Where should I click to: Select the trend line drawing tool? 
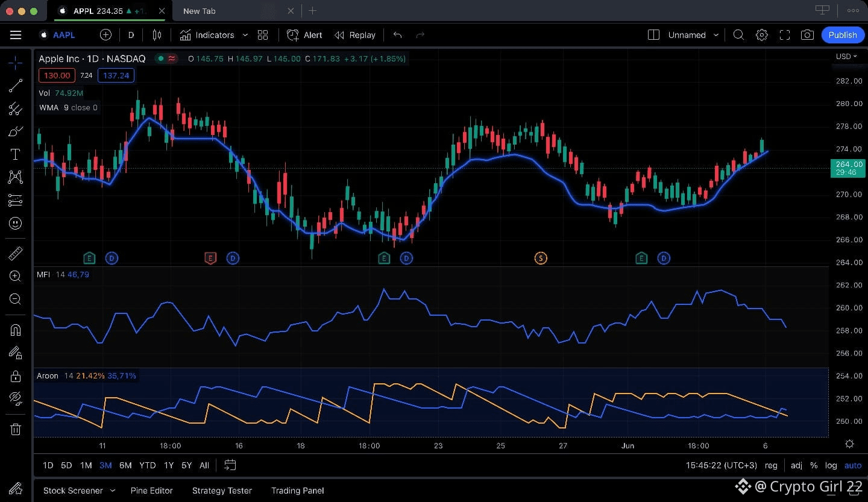tap(16, 86)
